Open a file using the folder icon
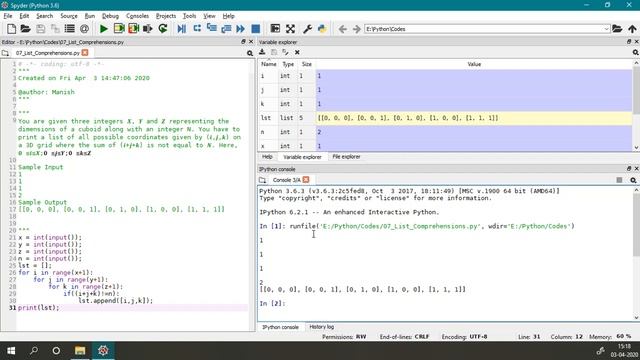 25,29
